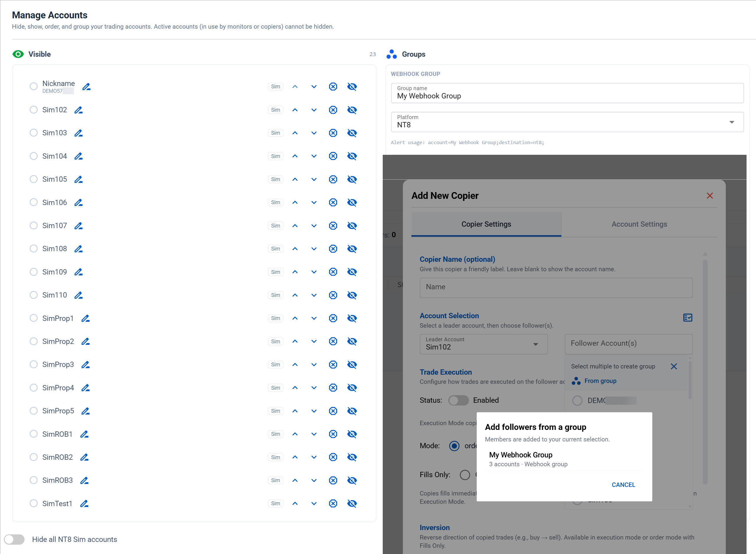756x554 pixels.
Task: Click the Group name input field
Action: (x=567, y=93)
